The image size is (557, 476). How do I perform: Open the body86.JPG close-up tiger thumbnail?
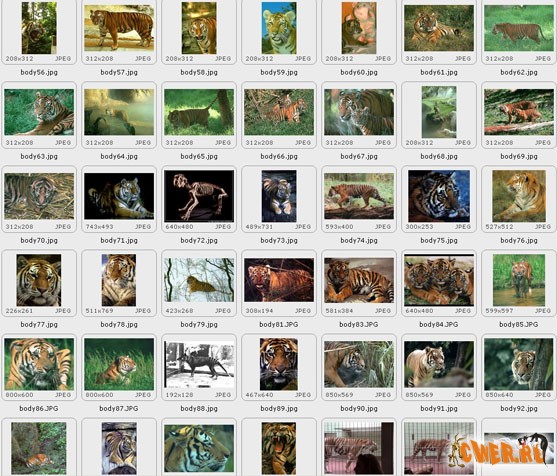point(39,364)
